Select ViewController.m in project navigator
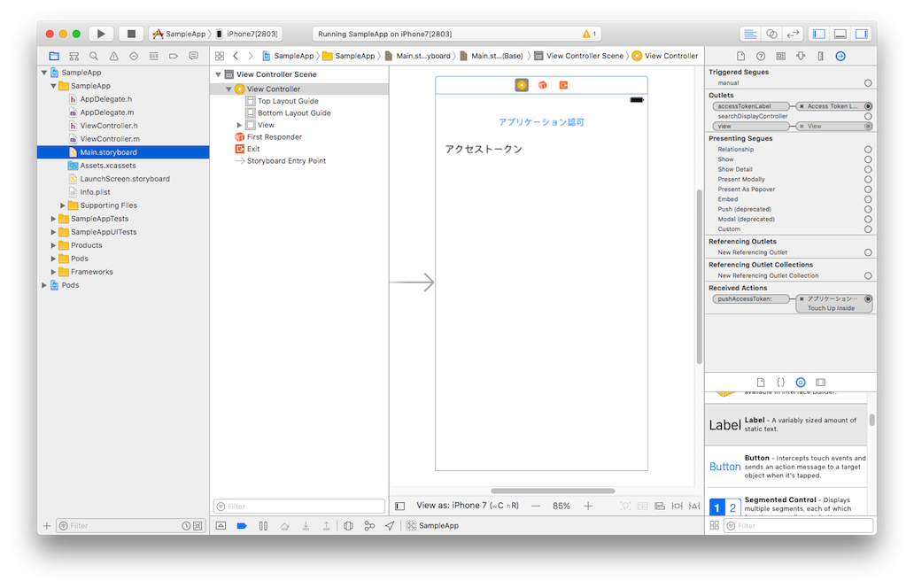This screenshot has width=914, height=588. (109, 139)
